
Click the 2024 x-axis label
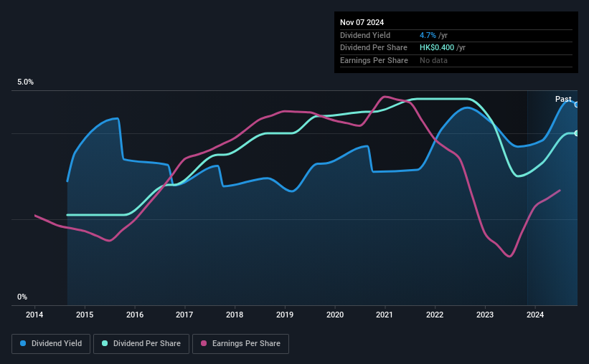click(x=535, y=315)
